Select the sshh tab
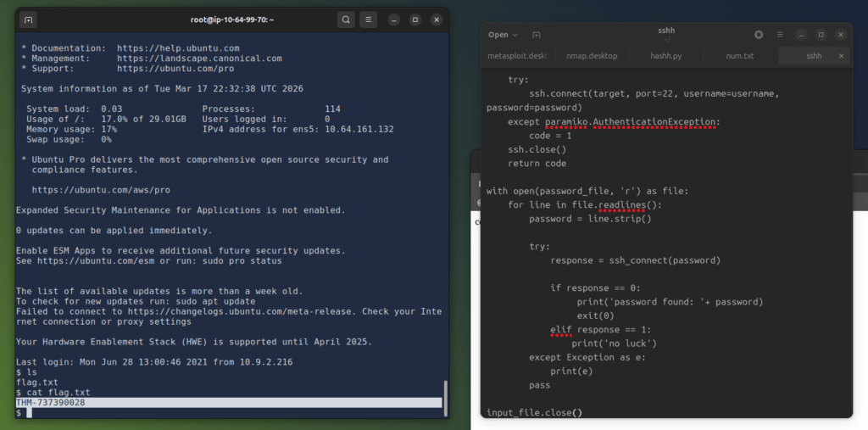This screenshot has height=430, width=868. pos(814,56)
